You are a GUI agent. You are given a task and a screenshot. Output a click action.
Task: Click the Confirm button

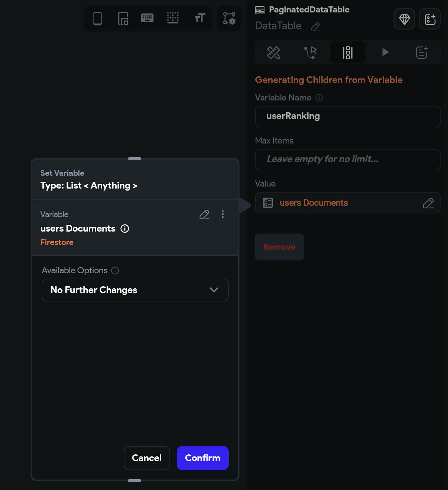point(202,458)
